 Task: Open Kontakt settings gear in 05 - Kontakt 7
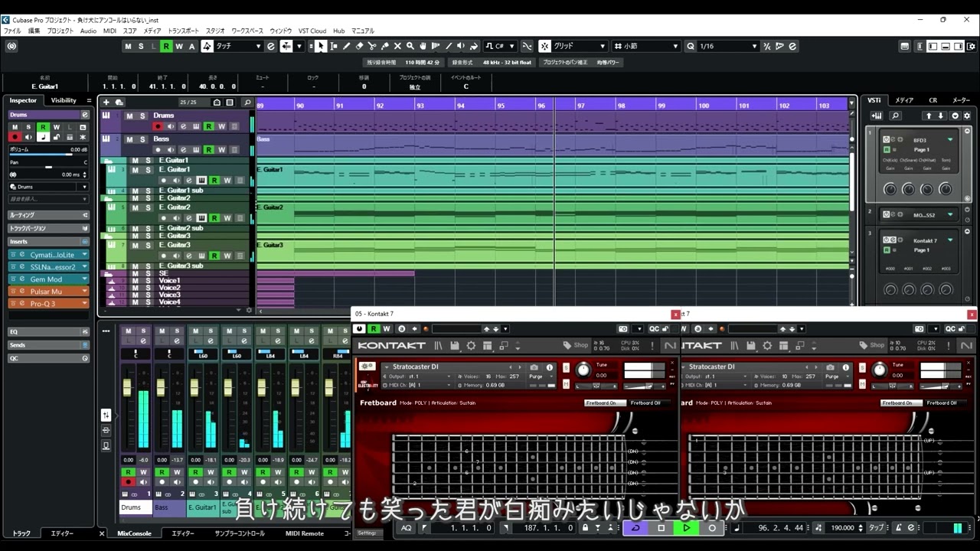pos(471,346)
